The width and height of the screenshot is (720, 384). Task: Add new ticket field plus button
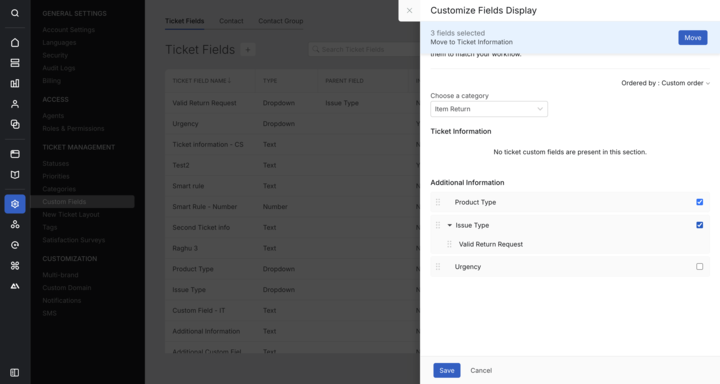[x=248, y=50]
